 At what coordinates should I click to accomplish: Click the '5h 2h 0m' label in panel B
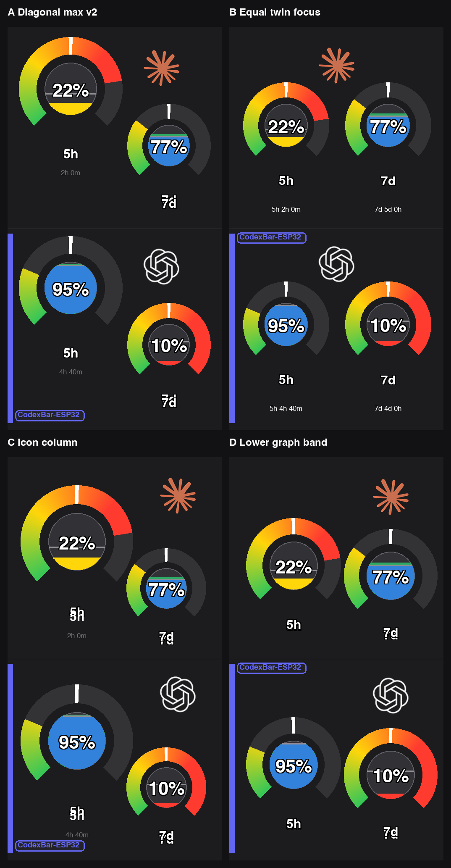[x=286, y=209]
